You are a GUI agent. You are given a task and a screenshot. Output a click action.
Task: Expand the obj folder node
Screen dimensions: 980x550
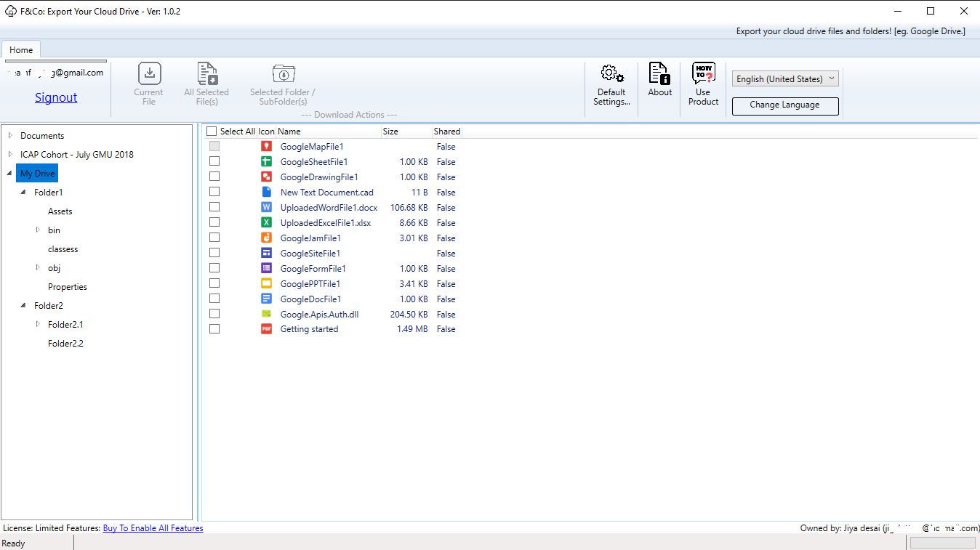click(38, 267)
